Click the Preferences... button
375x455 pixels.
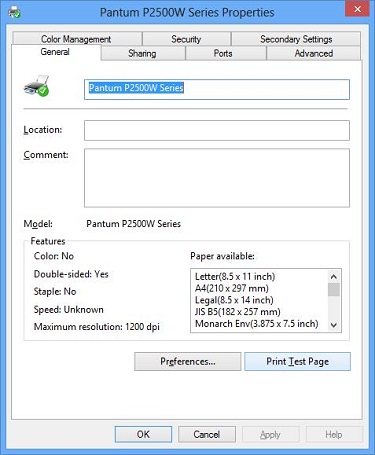[x=188, y=361]
